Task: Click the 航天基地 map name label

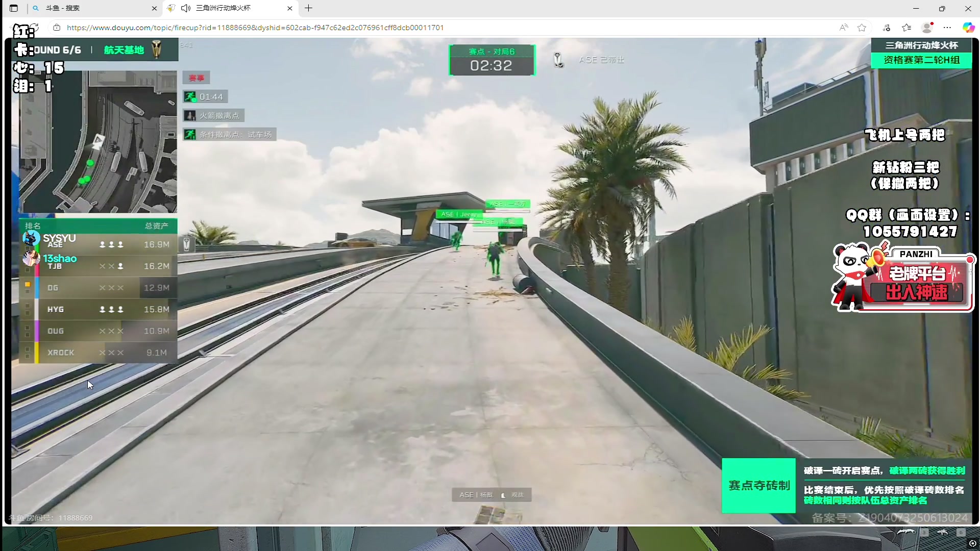Action: [124, 50]
